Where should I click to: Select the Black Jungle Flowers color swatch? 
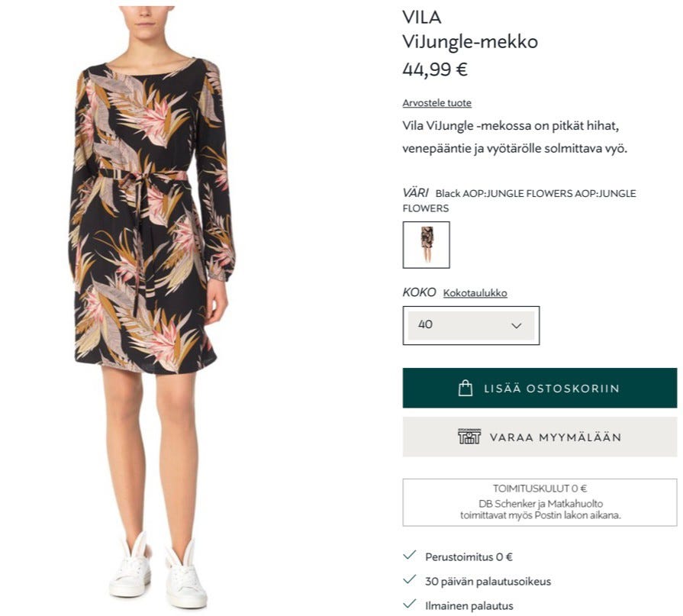click(x=427, y=245)
